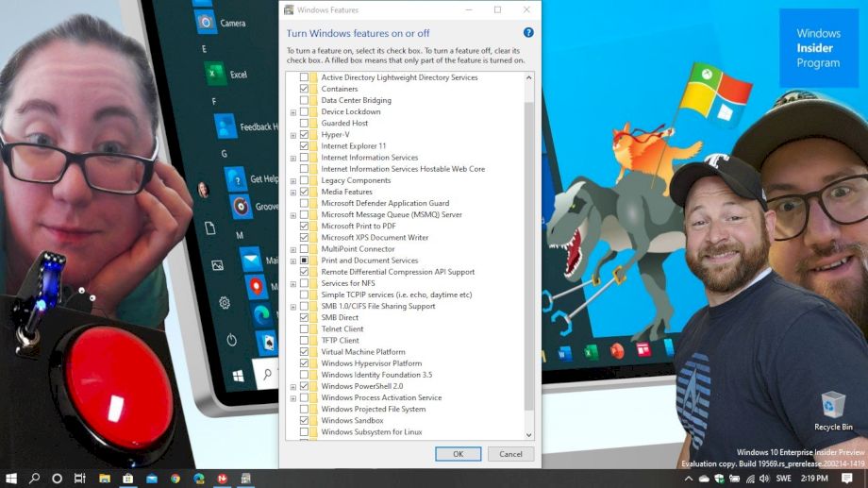Expand Internet Information Services node
868x488 pixels.
pos(292,159)
